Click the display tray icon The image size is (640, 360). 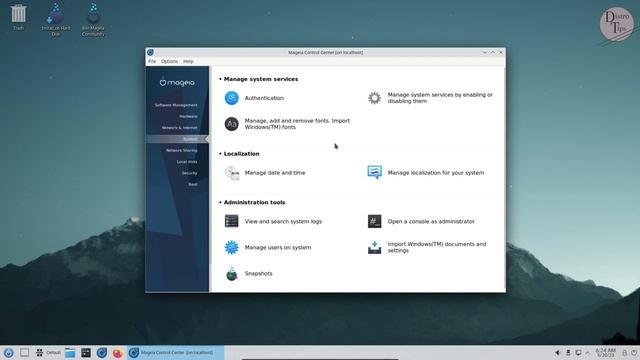(x=578, y=353)
